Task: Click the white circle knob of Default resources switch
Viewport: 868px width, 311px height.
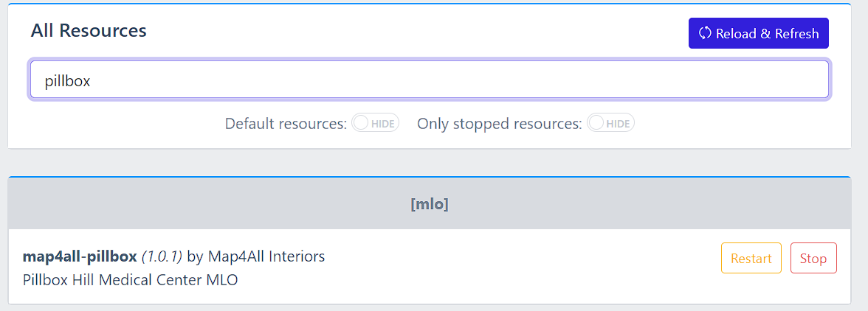Action: coord(361,123)
